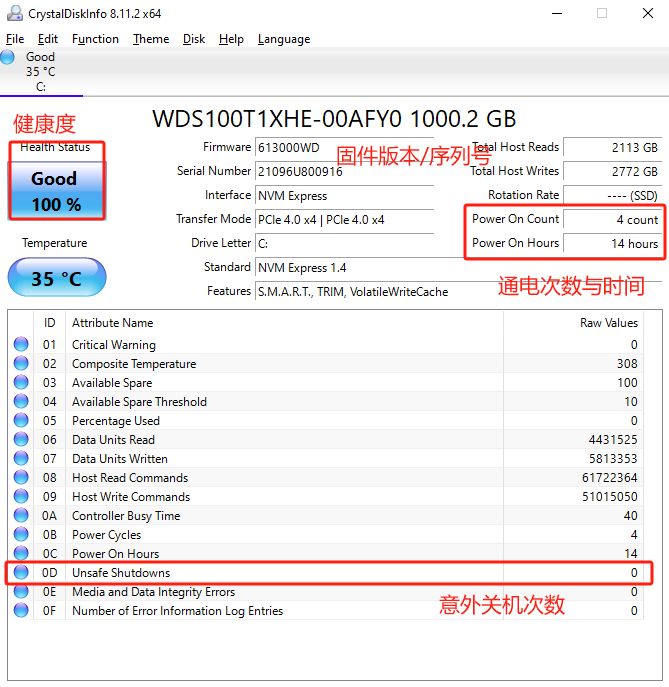Open the Disk menu
Image resolution: width=669 pixels, height=687 pixels.
click(x=194, y=39)
